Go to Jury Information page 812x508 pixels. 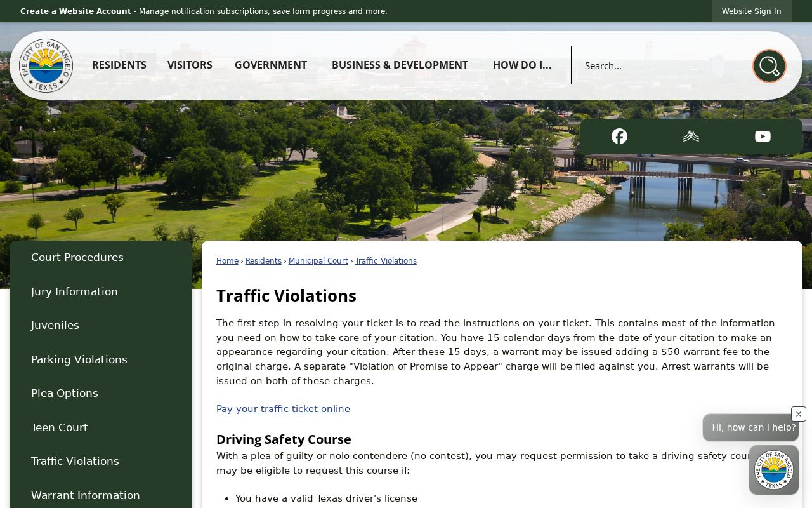[101, 291]
